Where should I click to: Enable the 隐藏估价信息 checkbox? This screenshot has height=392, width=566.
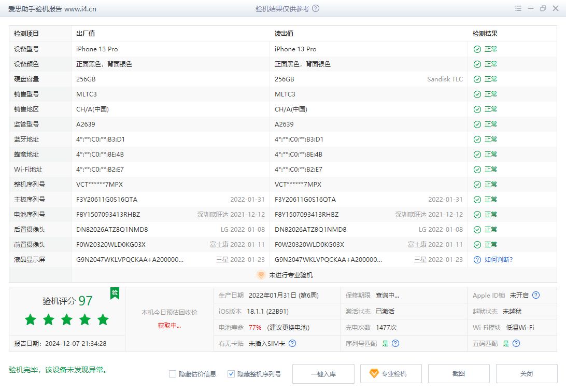[172, 373]
